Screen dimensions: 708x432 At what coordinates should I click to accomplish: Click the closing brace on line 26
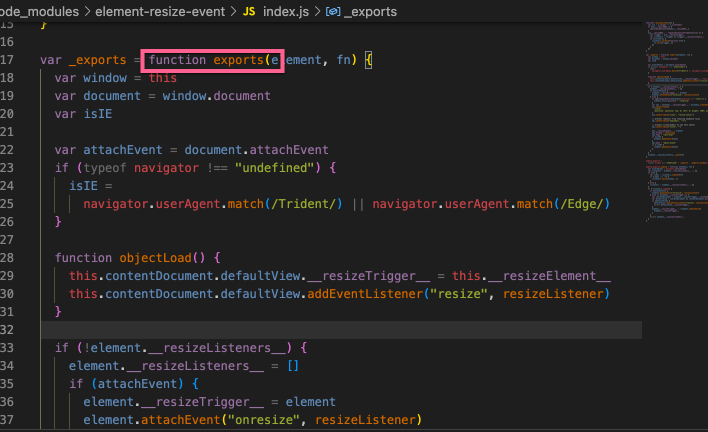coord(58,222)
